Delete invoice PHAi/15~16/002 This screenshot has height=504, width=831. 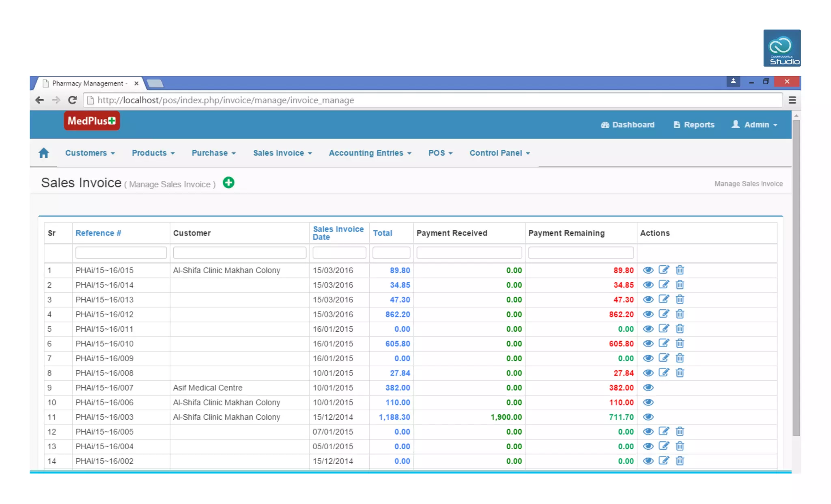coord(680,461)
